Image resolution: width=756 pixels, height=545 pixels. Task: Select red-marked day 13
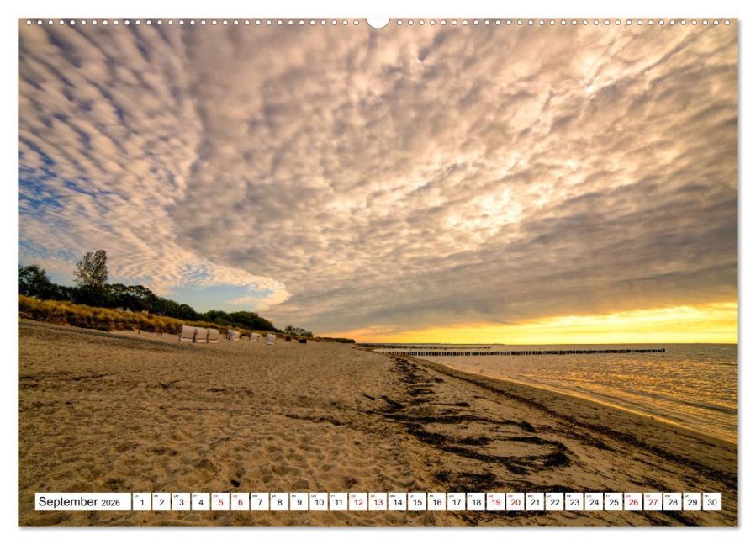pyautogui.click(x=378, y=502)
